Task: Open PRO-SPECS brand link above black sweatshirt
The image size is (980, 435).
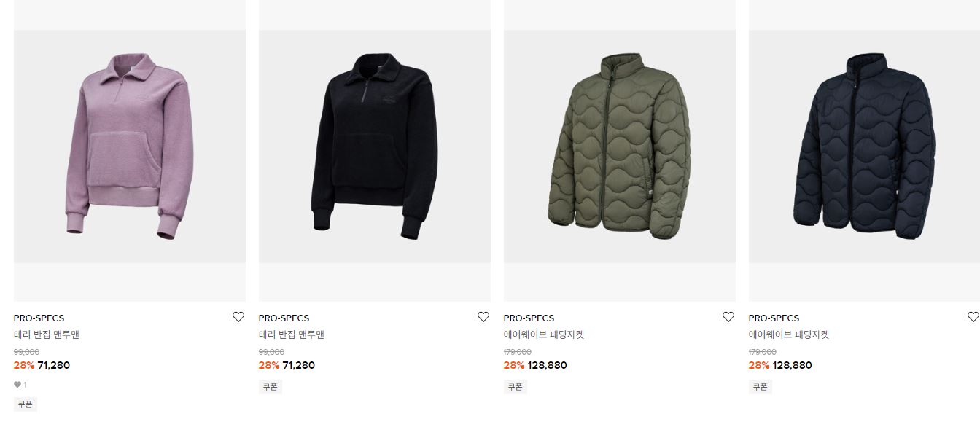Action: 284,318
